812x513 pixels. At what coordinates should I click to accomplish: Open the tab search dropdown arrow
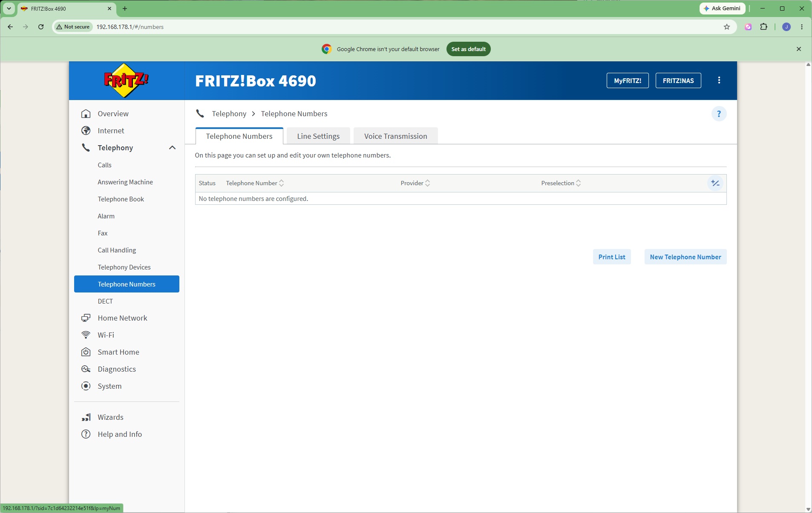[9, 9]
